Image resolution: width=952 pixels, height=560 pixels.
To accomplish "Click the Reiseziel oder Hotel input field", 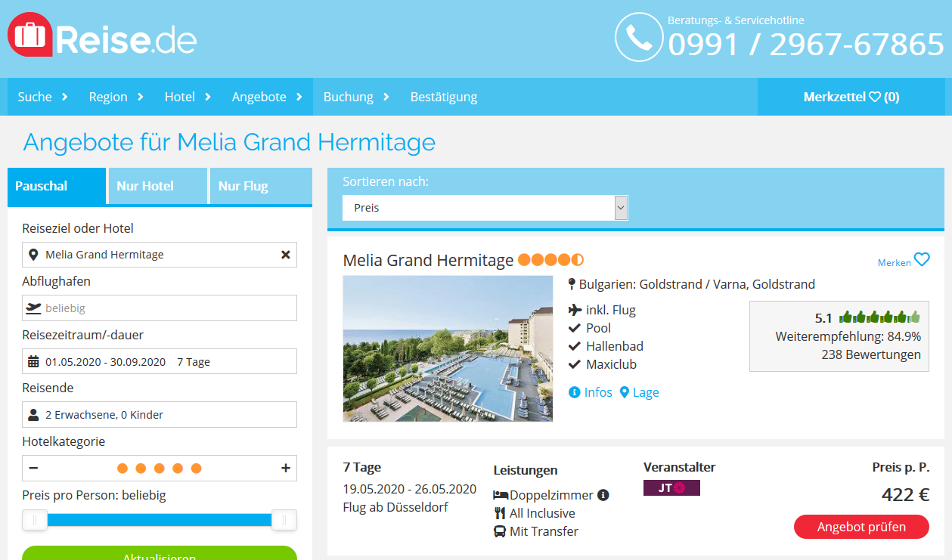I will point(160,255).
